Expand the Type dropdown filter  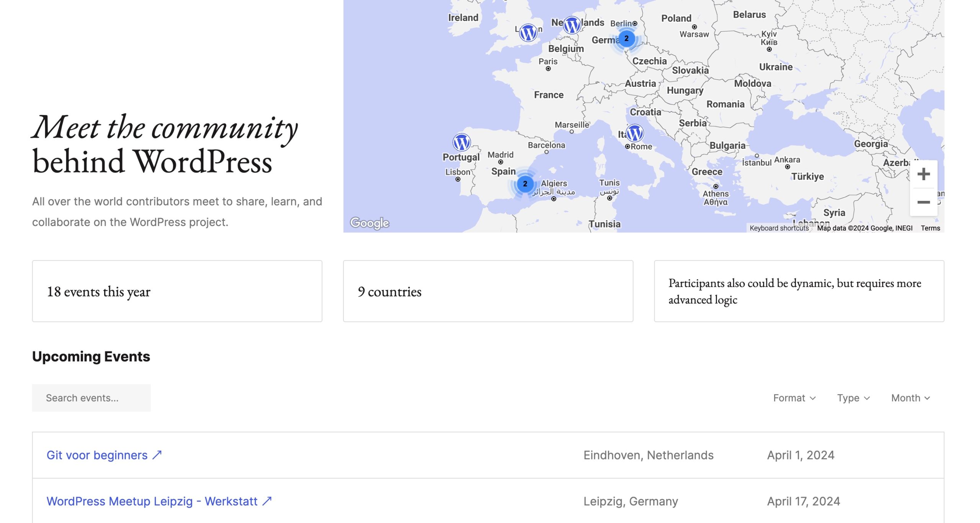[x=853, y=397]
